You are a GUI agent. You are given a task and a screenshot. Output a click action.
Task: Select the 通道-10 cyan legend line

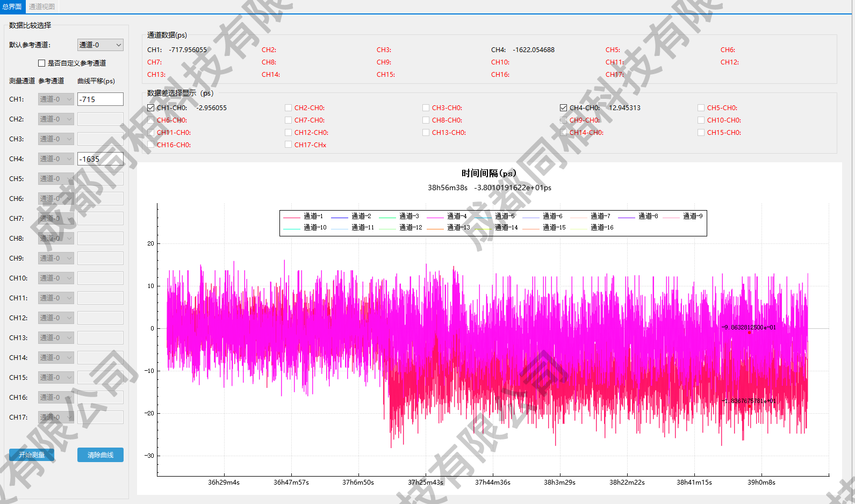[305, 228]
